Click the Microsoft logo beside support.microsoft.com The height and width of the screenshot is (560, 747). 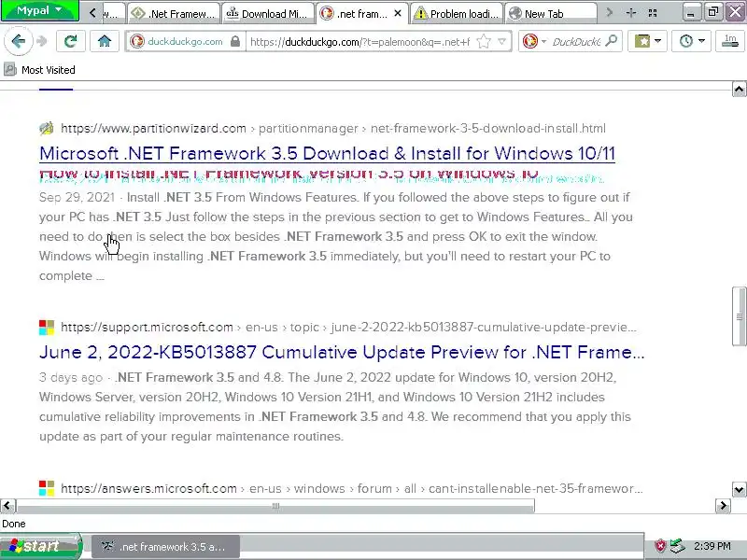(x=46, y=328)
